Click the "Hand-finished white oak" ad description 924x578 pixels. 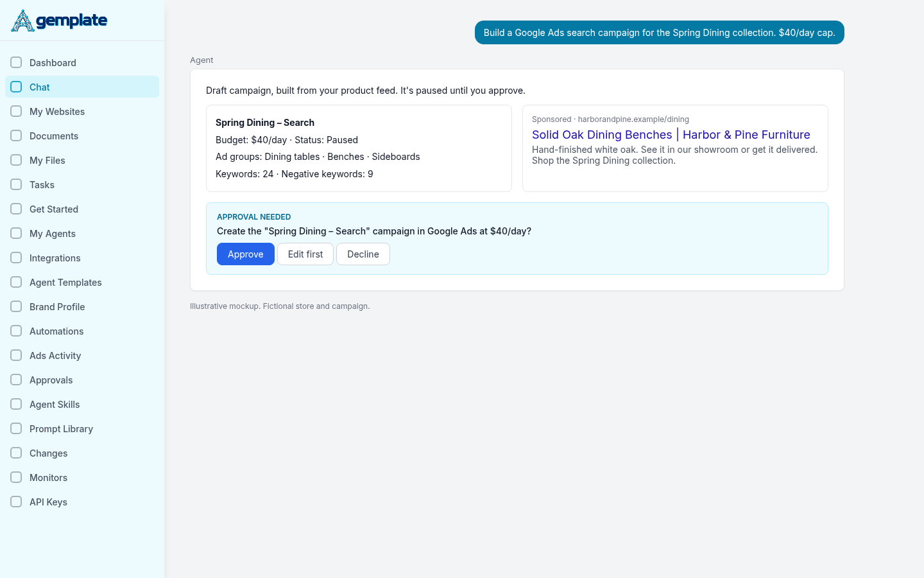(675, 155)
